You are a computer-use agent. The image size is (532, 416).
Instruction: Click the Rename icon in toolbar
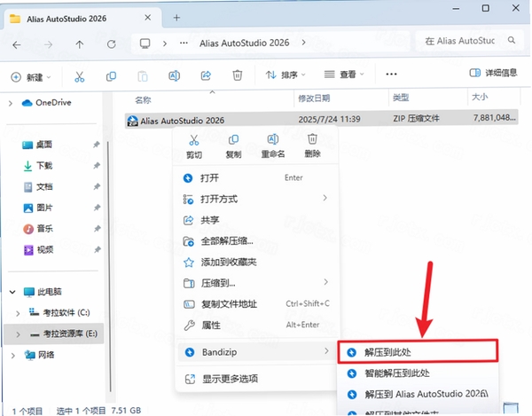[175, 75]
